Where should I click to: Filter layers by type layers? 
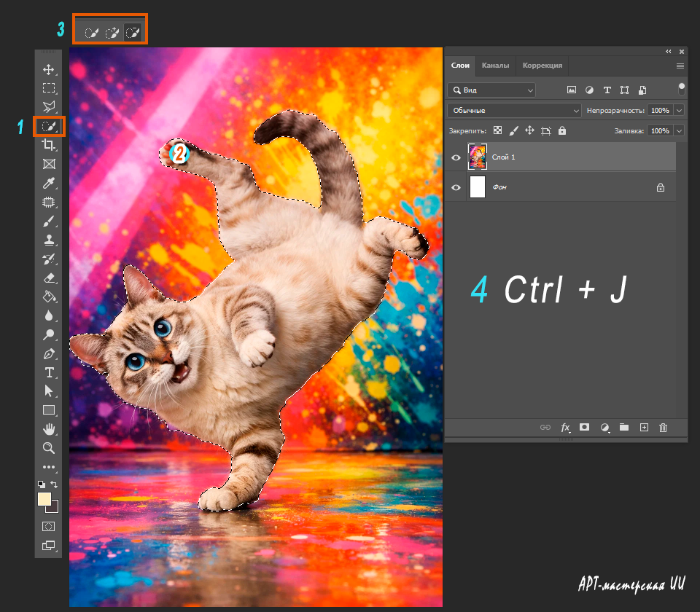coord(607,90)
